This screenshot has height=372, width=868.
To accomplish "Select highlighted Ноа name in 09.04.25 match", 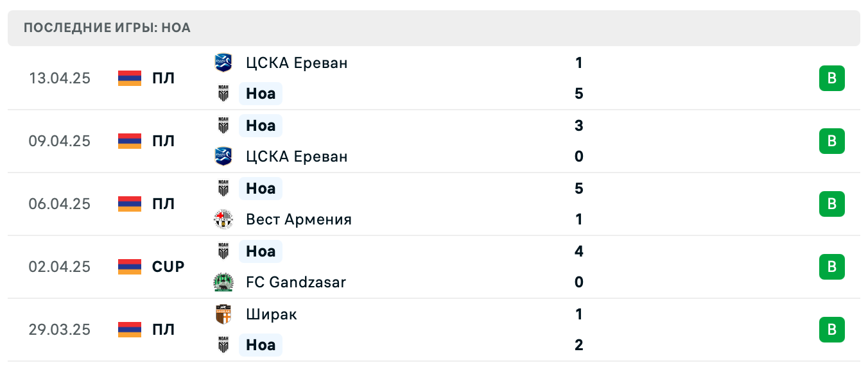I will tap(261, 126).
